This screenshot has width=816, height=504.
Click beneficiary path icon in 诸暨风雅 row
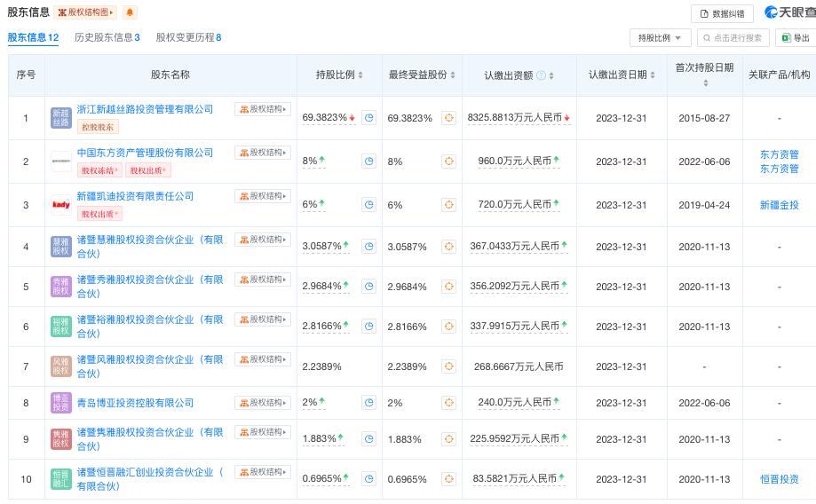448,366
